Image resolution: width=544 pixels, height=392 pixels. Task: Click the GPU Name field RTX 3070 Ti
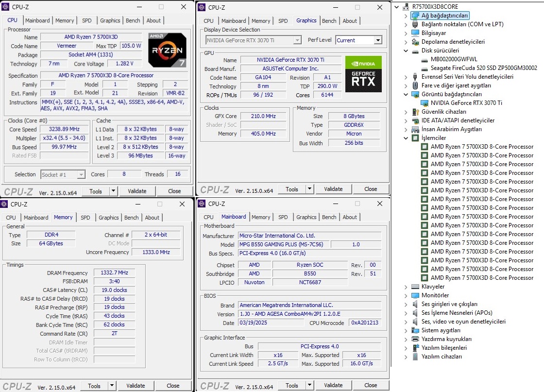click(291, 60)
